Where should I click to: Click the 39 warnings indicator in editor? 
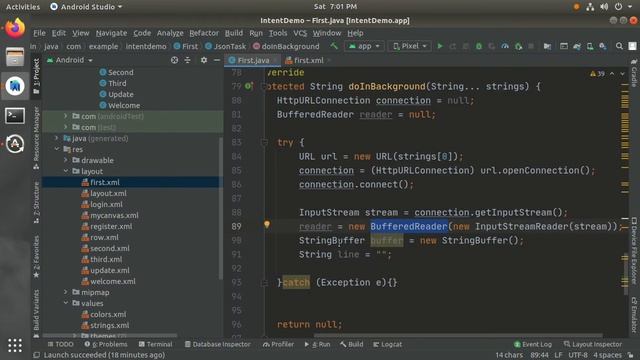tap(597, 74)
